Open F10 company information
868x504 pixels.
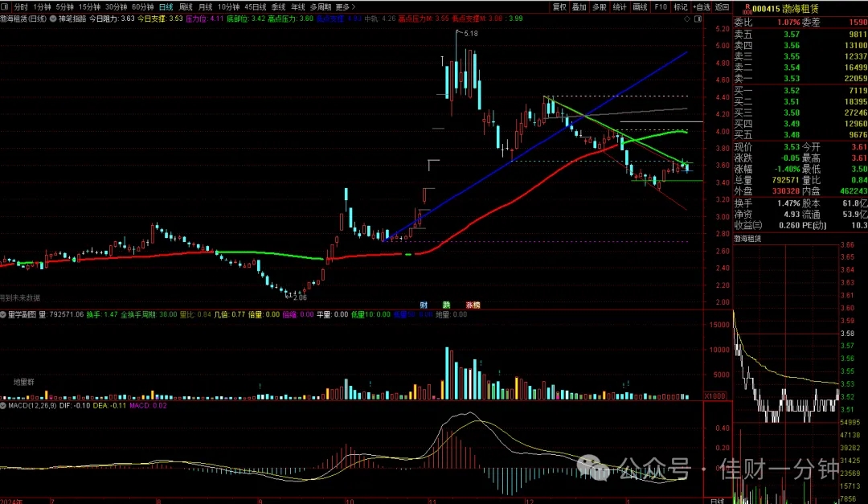tap(661, 7)
